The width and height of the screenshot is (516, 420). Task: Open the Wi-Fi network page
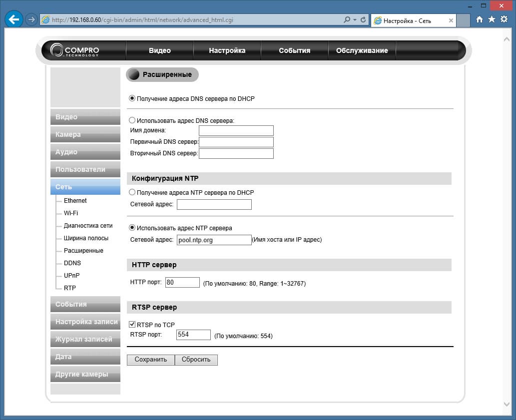[71, 213]
